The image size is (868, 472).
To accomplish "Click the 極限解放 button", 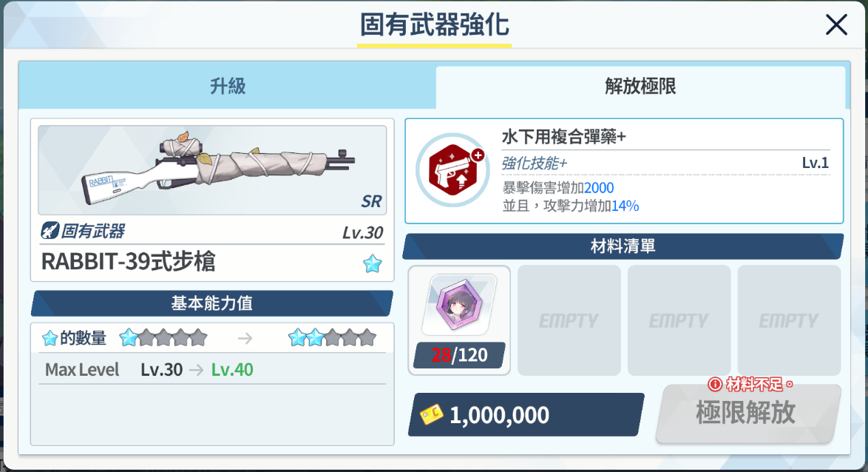I will pyautogui.click(x=747, y=414).
